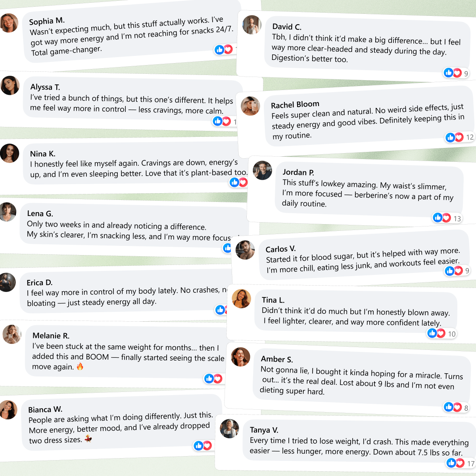Click the heart reaction on Rachel Bloom's comment
Image resolution: width=476 pixels, height=476 pixels.
pyautogui.click(x=459, y=137)
